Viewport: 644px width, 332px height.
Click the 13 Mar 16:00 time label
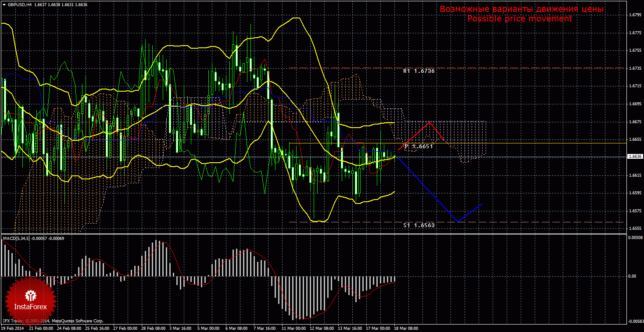pyautogui.click(x=351, y=328)
